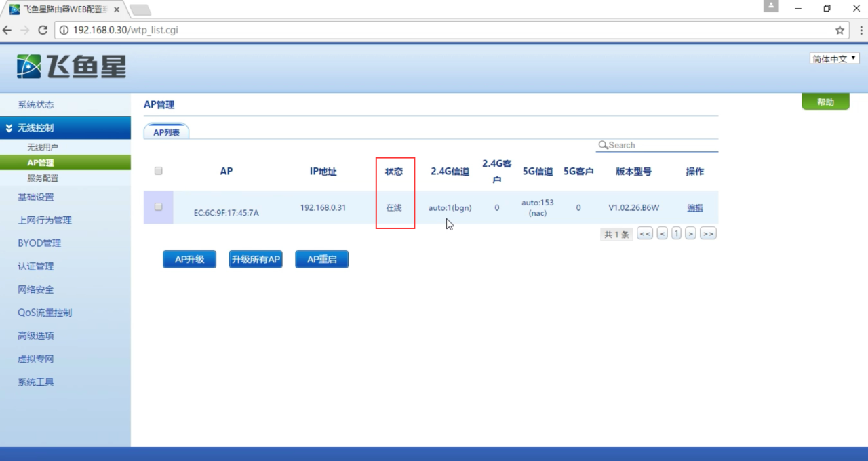868x461 pixels.
Task: Click the version cell V1.02.26.B6W
Action: coord(633,207)
